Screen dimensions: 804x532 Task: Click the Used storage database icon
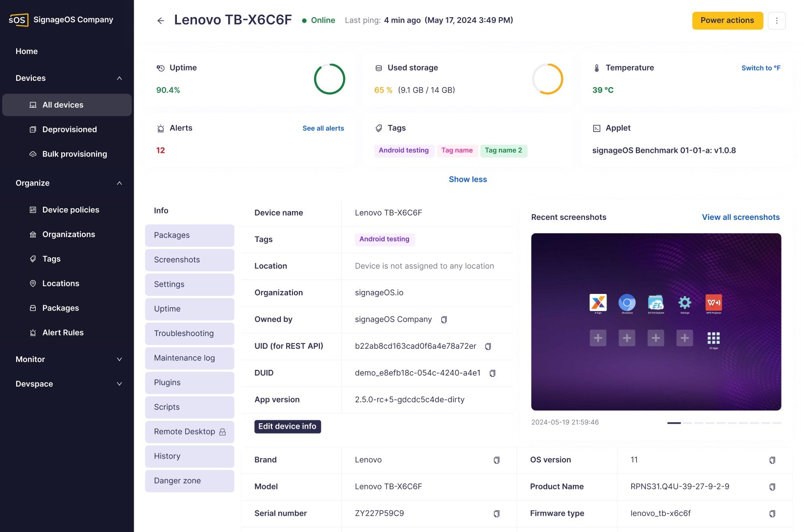[379, 68]
